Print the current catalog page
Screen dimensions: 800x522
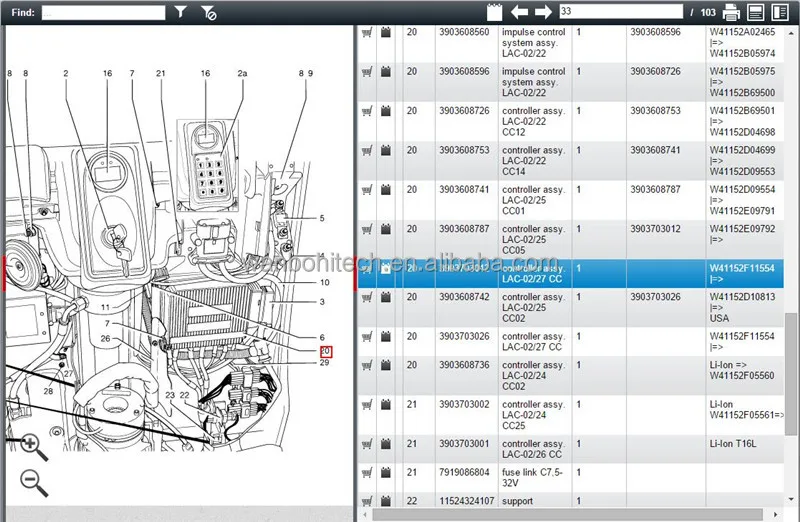[731, 12]
